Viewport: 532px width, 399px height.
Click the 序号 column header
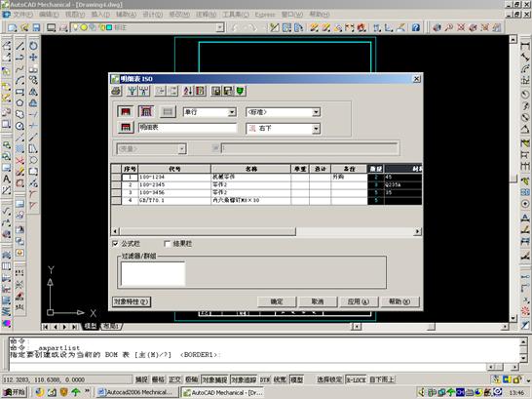pos(130,169)
